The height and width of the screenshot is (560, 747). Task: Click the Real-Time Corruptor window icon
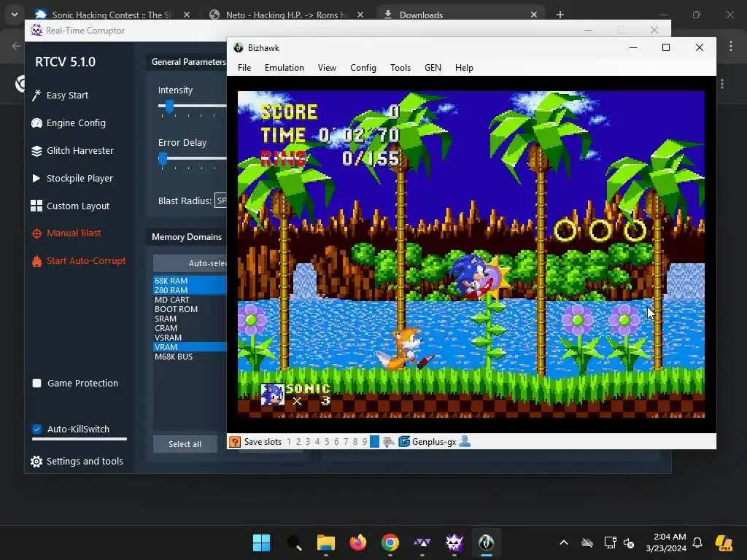36,30
